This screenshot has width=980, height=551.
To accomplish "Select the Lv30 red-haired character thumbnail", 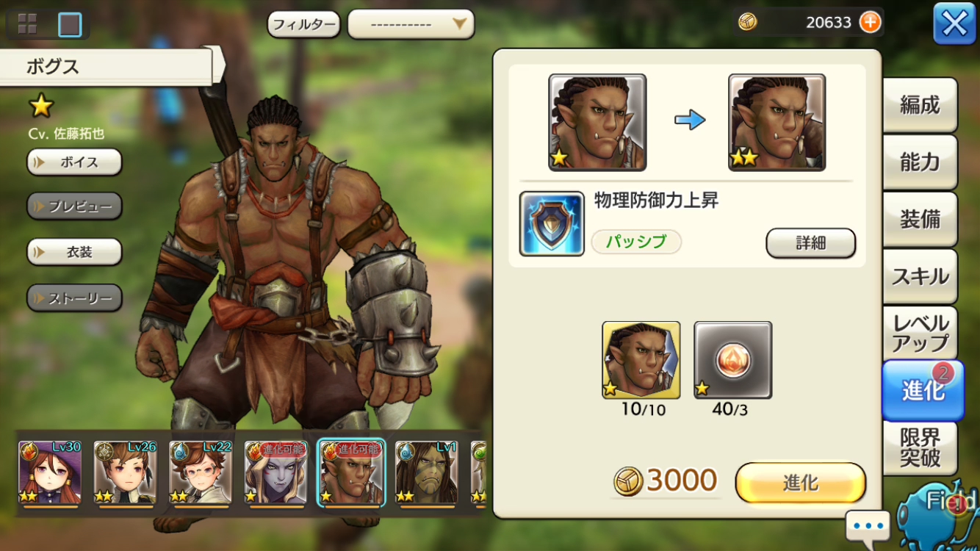I will (x=50, y=474).
